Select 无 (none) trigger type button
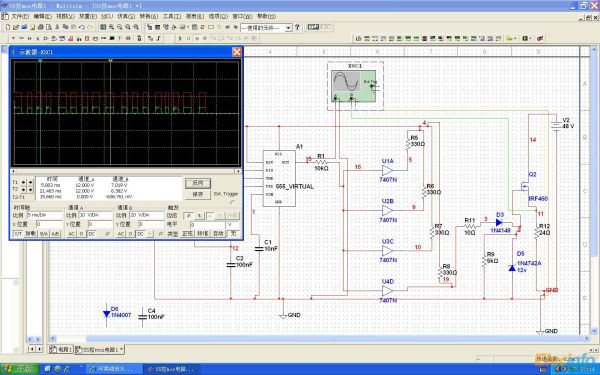Image resolution: width=600 pixels, height=375 pixels. coord(233,233)
